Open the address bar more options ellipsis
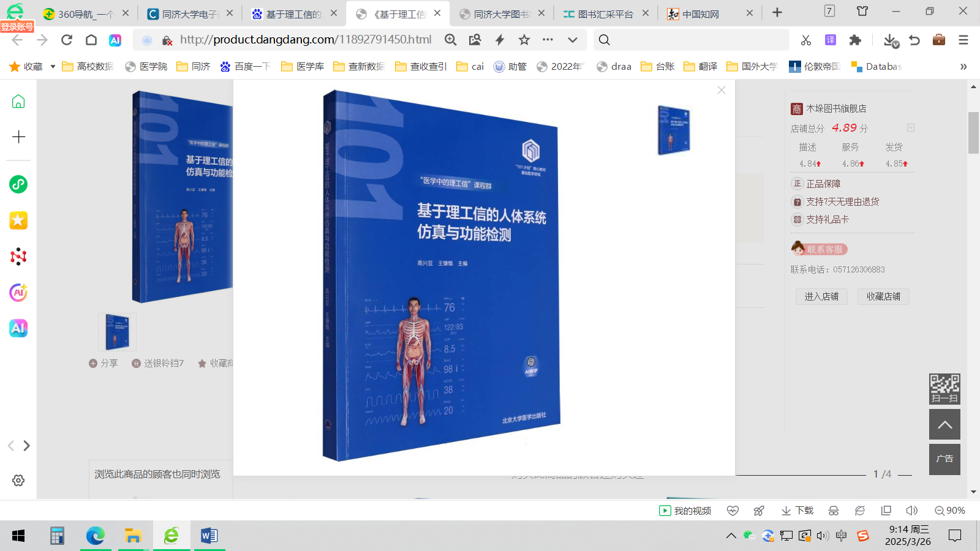The height and width of the screenshot is (551, 980). click(548, 40)
